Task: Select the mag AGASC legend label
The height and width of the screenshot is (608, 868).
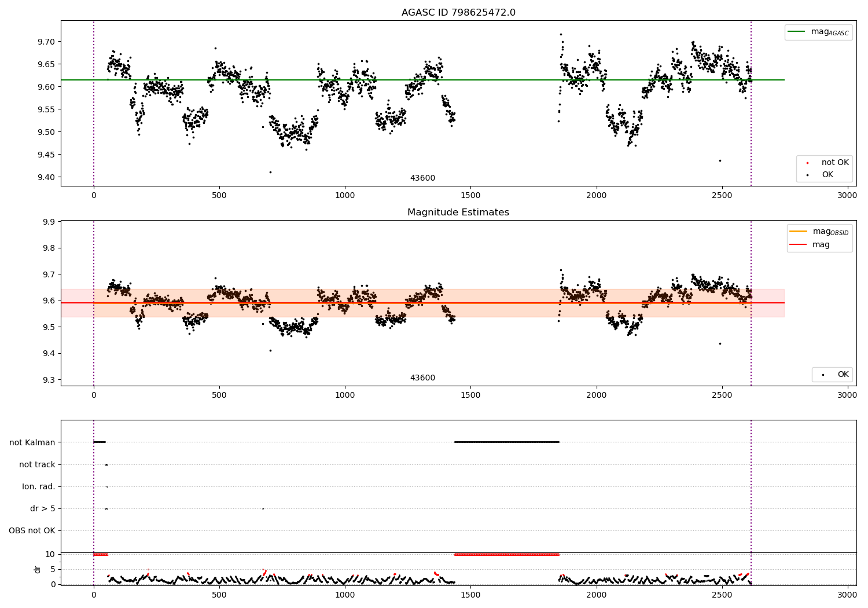Action: tap(830, 32)
